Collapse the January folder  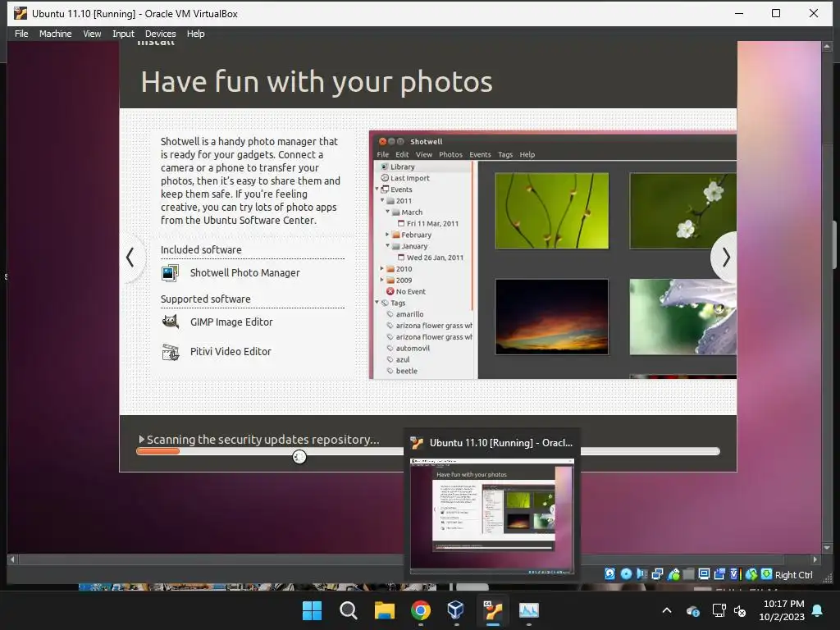pyautogui.click(x=388, y=246)
